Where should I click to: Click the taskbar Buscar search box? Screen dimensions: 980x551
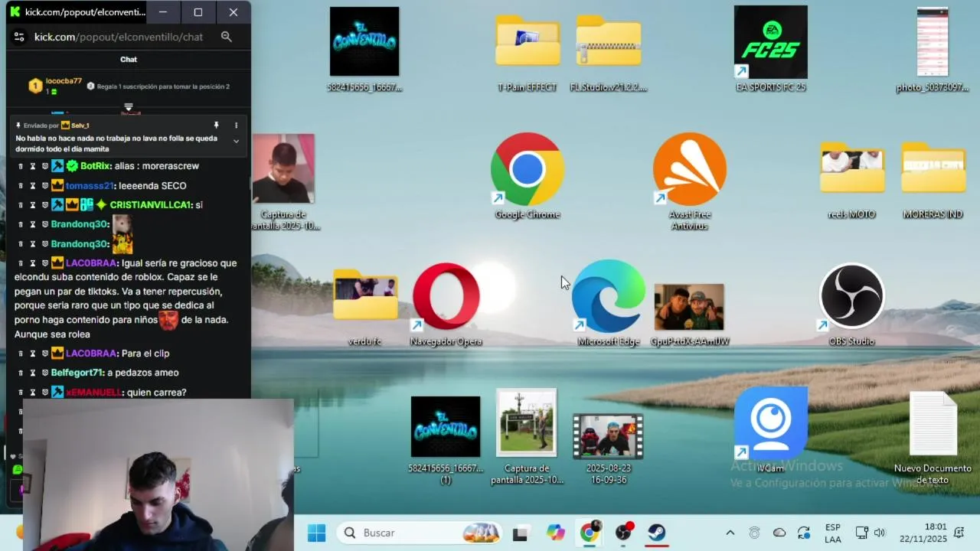(420, 533)
